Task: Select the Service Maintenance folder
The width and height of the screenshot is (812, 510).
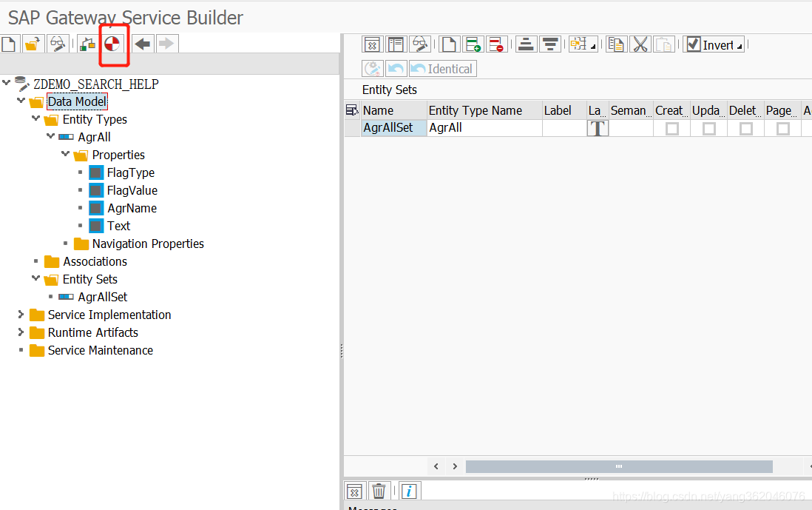Action: click(x=101, y=350)
